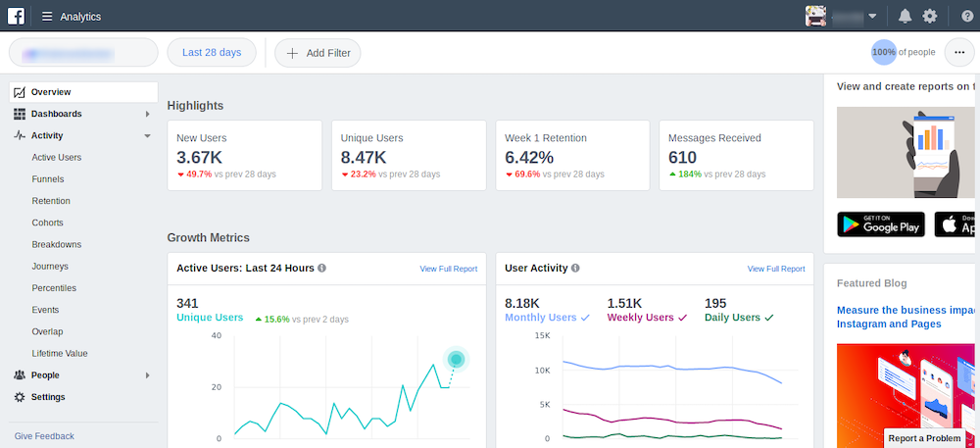Click the Give Feedback link

[x=44, y=436]
